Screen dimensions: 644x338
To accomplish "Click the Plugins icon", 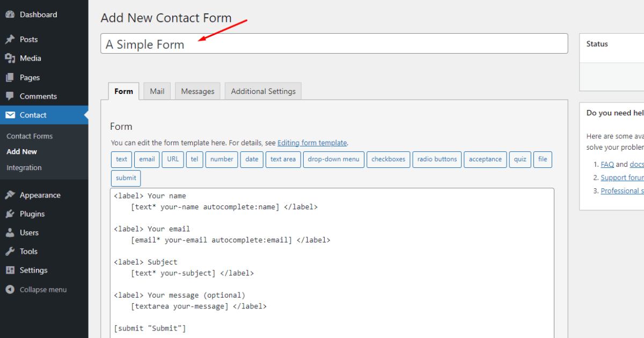I will click(x=10, y=214).
